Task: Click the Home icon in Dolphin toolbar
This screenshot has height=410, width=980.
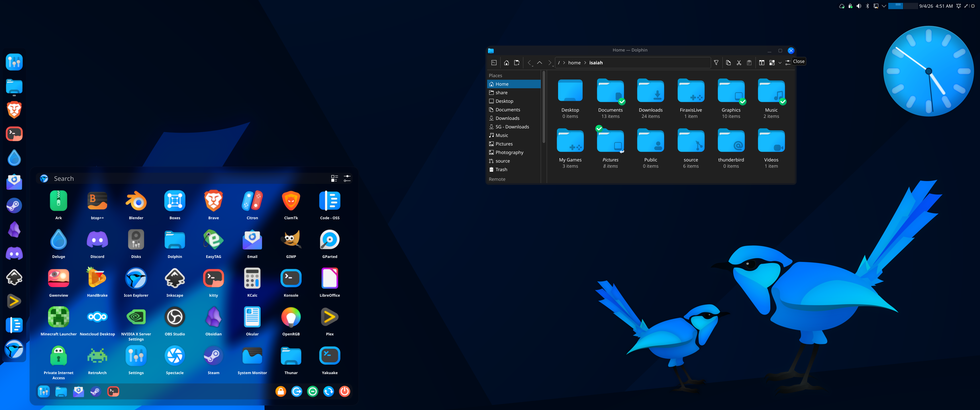Action: [x=506, y=63]
